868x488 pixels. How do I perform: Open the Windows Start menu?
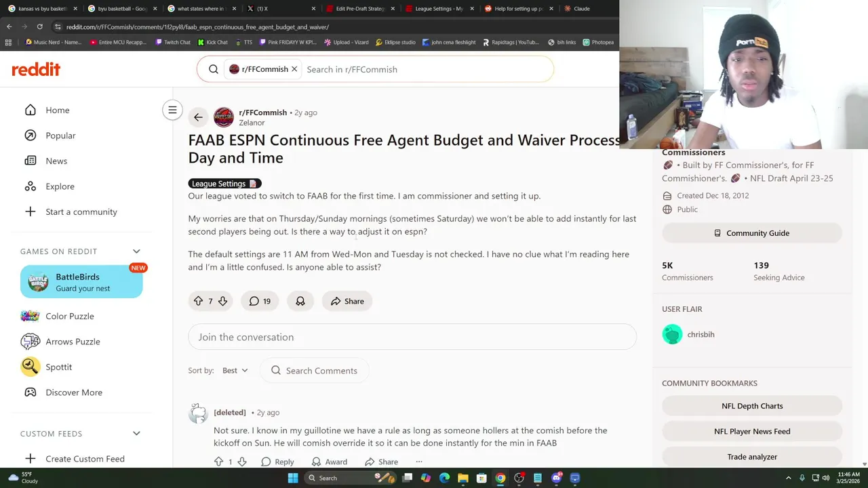tap(293, 478)
